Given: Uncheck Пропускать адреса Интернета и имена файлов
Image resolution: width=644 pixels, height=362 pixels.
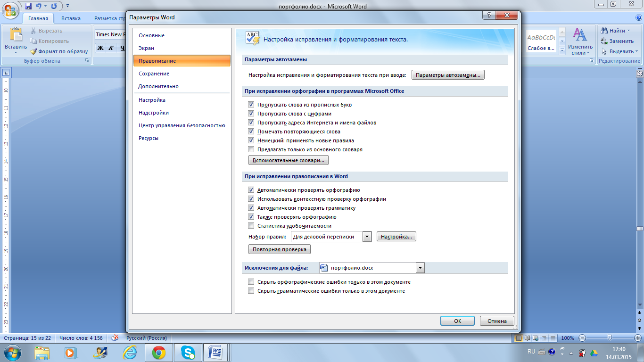Looking at the screenshot, I should point(251,123).
